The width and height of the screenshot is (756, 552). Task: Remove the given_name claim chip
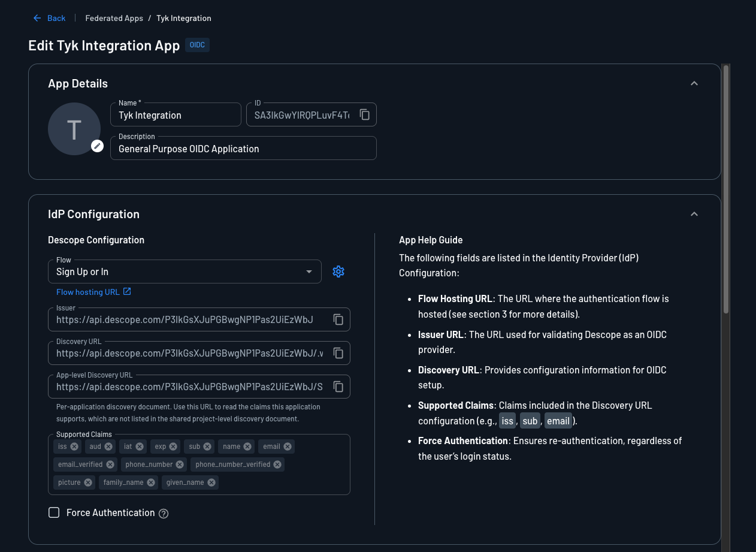[x=211, y=482]
